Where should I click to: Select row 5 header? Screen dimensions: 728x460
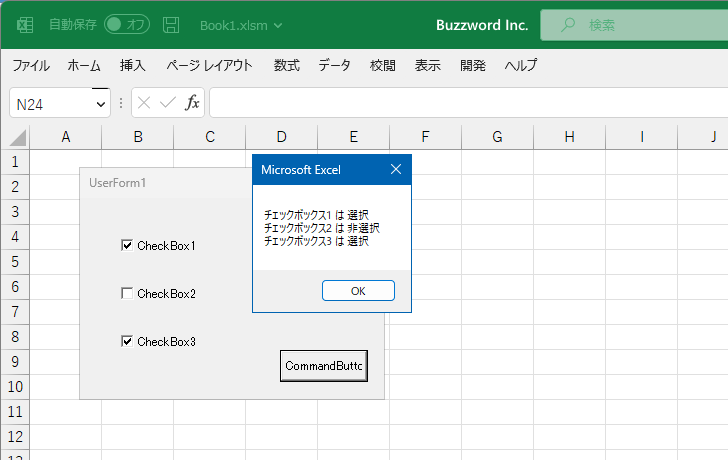[15, 262]
